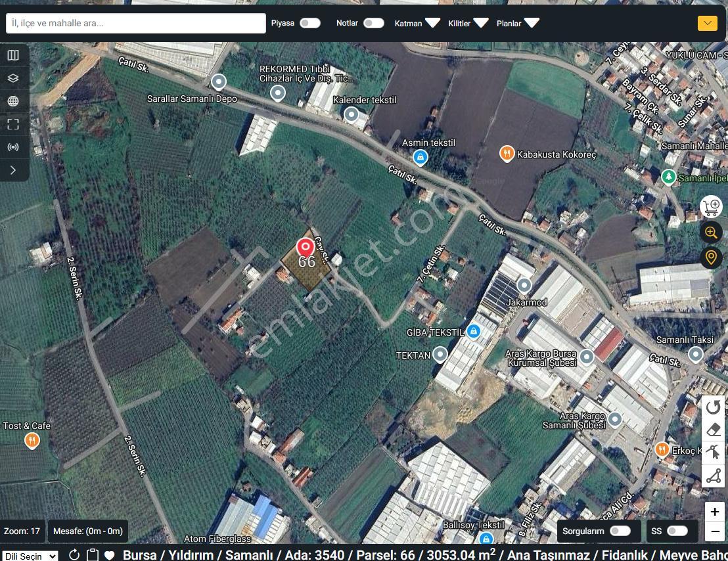Viewport: 728px width, 561px height.
Task: Click the GİBA TEKSTİL shop marker
Action: click(x=474, y=331)
